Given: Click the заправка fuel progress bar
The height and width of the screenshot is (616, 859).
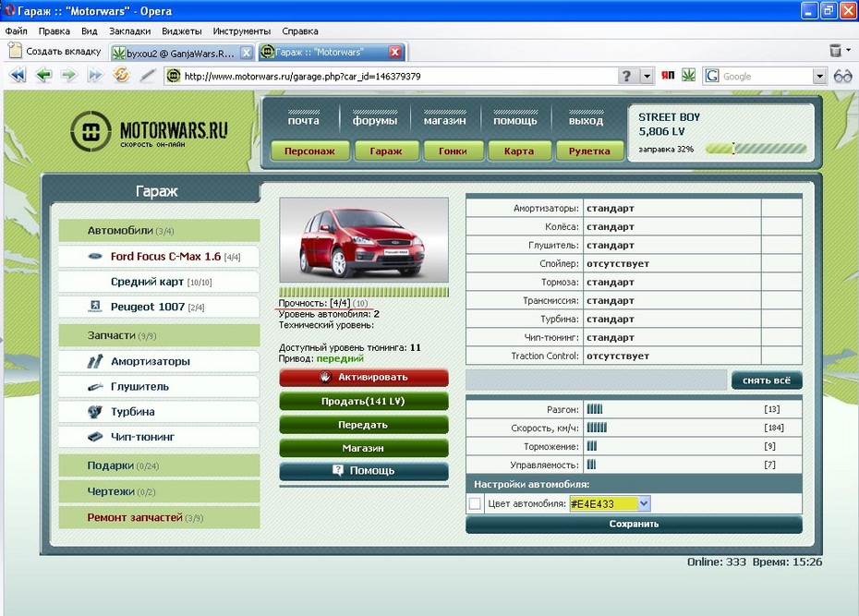Looking at the screenshot, I should coord(756,149).
